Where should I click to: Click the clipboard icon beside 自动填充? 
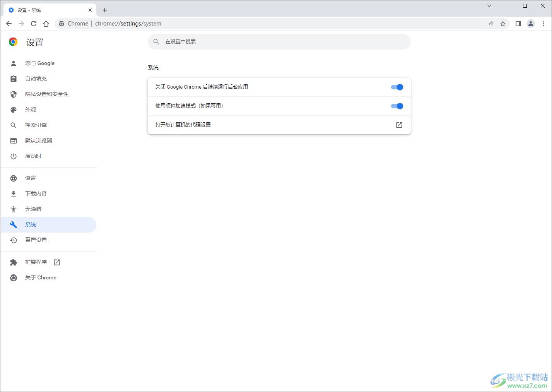tap(14, 79)
